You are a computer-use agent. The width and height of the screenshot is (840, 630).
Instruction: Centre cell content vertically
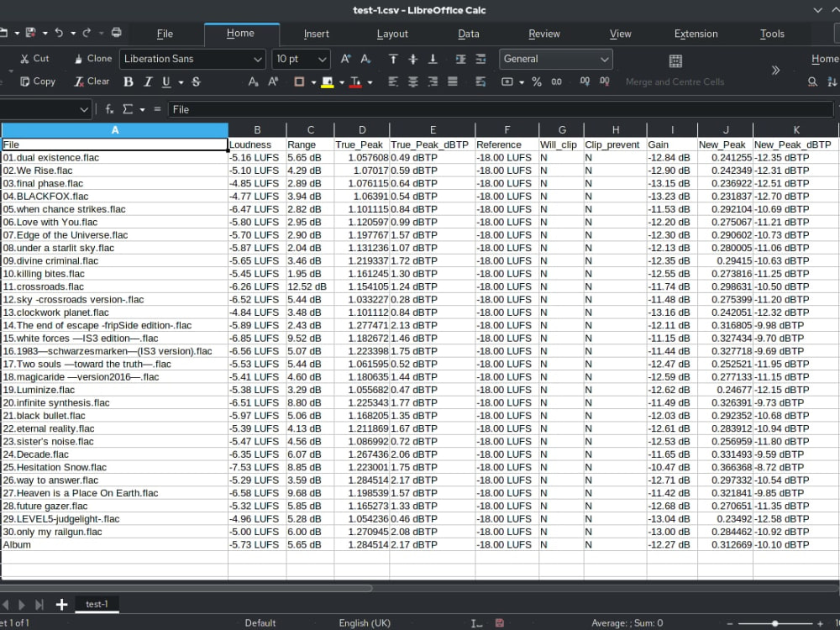[x=413, y=59]
